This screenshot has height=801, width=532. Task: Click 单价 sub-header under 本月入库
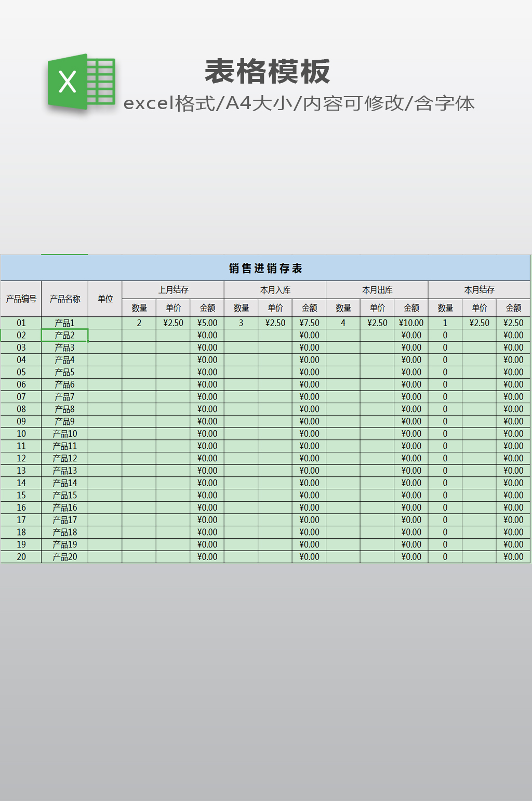[x=275, y=308]
